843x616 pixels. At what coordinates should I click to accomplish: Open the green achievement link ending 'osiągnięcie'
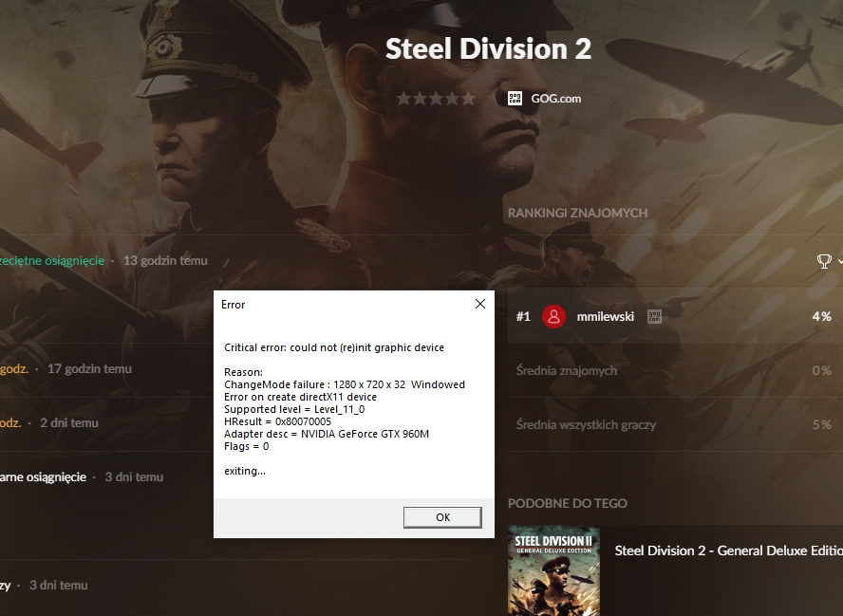(x=52, y=261)
